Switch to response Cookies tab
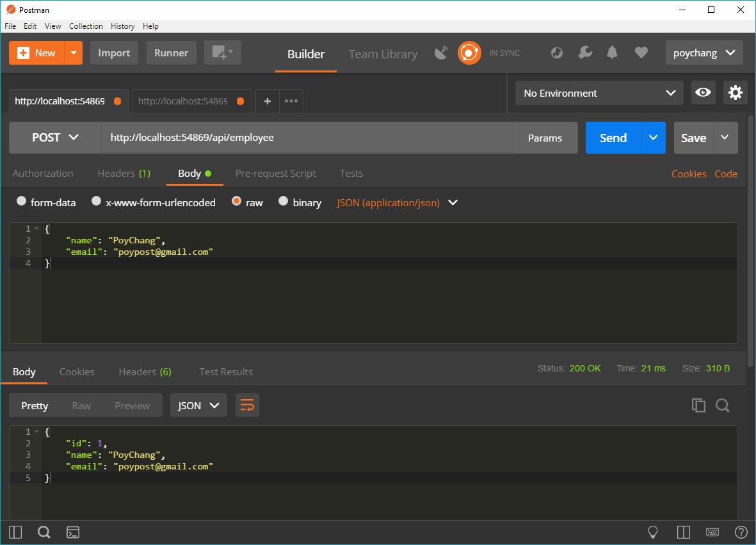Screen dimensions: 756x545 [77, 371]
